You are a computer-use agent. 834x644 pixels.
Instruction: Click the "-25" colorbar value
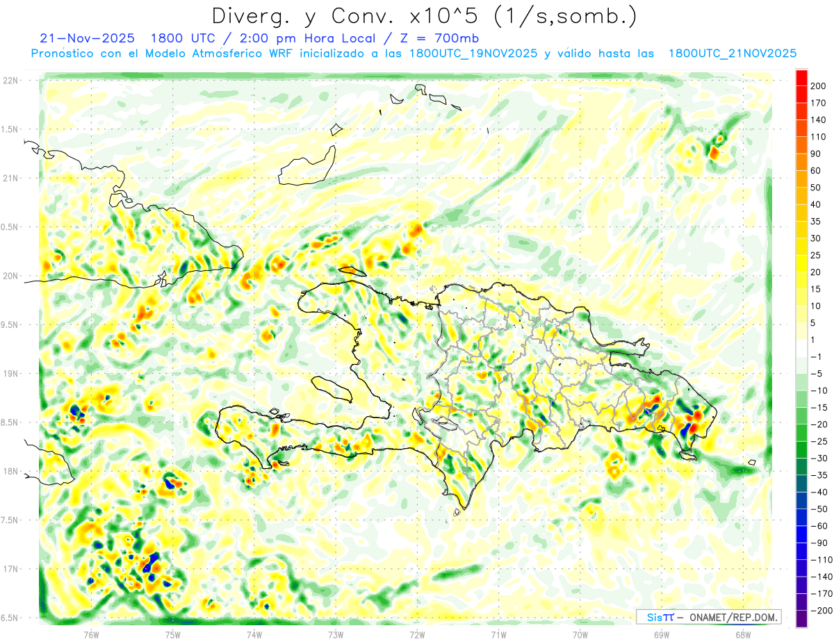pyautogui.click(x=818, y=442)
